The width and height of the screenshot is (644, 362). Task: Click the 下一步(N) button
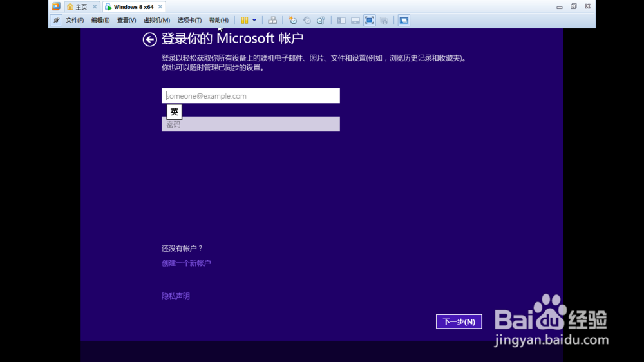coord(459,321)
